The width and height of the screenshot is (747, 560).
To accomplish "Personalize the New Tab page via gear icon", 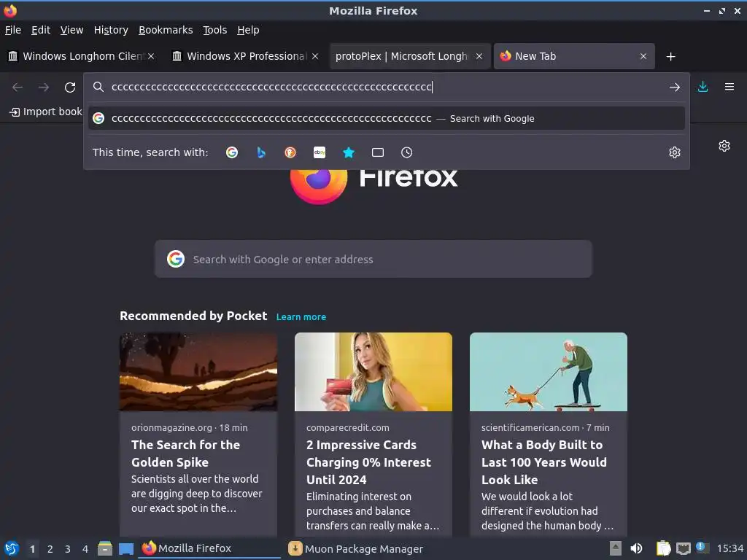I will click(x=724, y=146).
